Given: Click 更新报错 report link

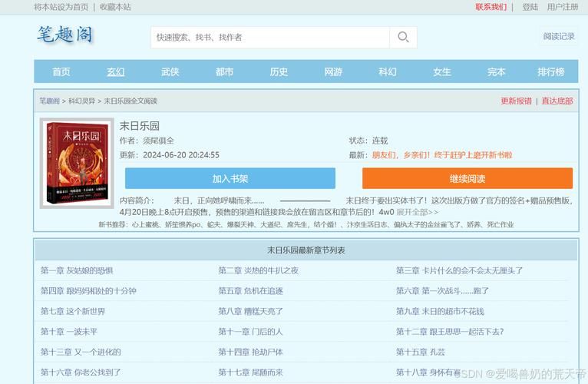Looking at the screenshot, I should click(516, 101).
